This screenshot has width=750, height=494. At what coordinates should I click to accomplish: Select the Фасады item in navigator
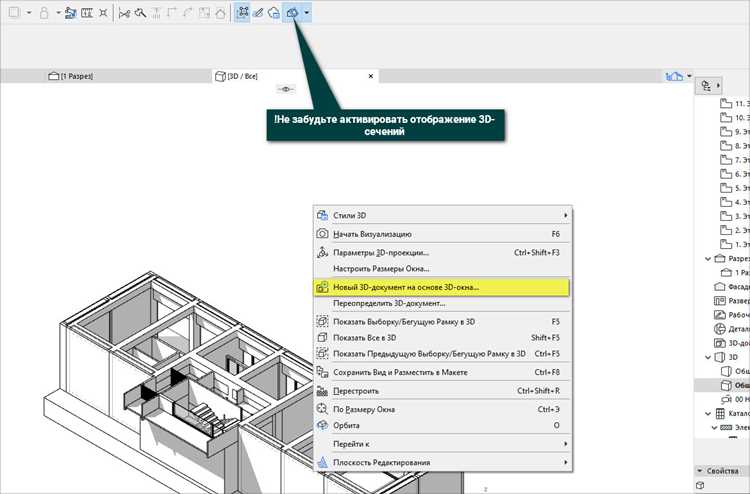point(731,287)
